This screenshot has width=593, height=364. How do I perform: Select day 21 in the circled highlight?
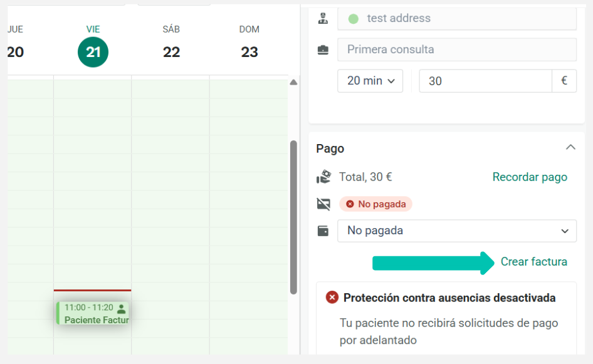click(93, 51)
